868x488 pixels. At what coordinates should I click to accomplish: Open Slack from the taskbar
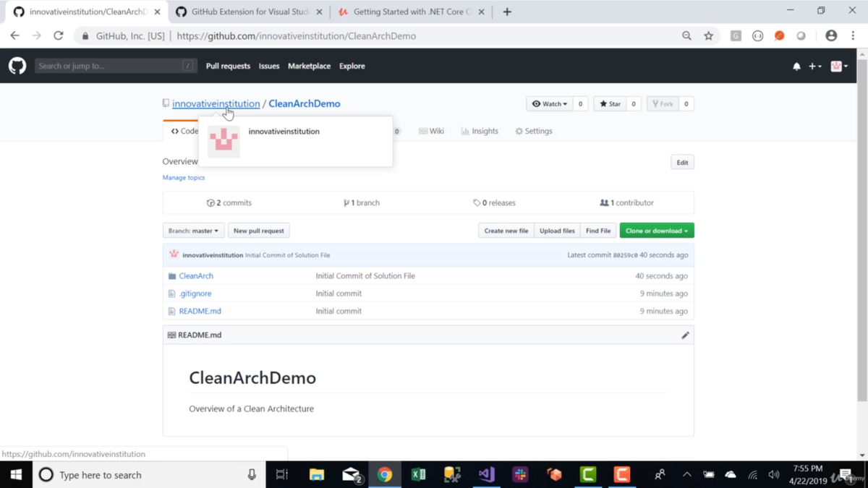click(520, 475)
